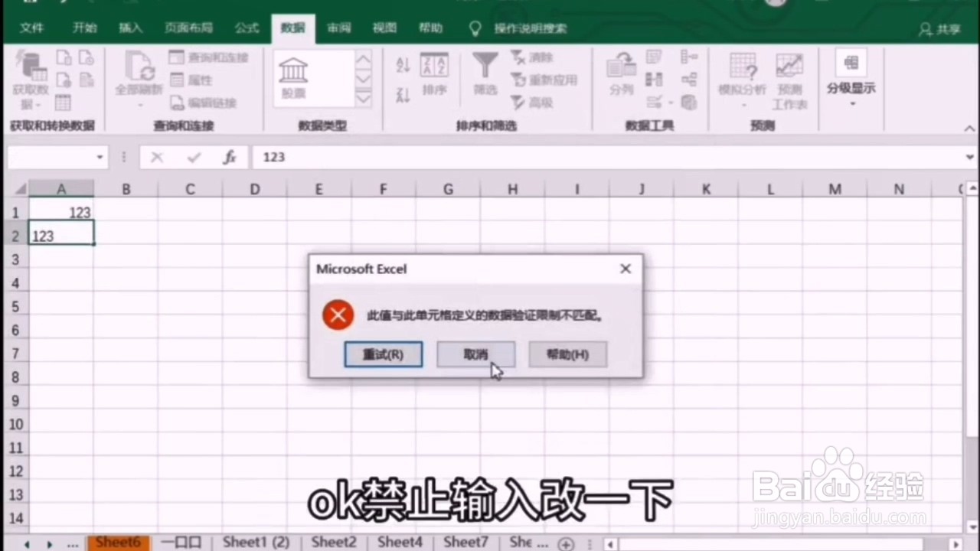Click the formula bar cancel X icon
980x551 pixels.
157,157
